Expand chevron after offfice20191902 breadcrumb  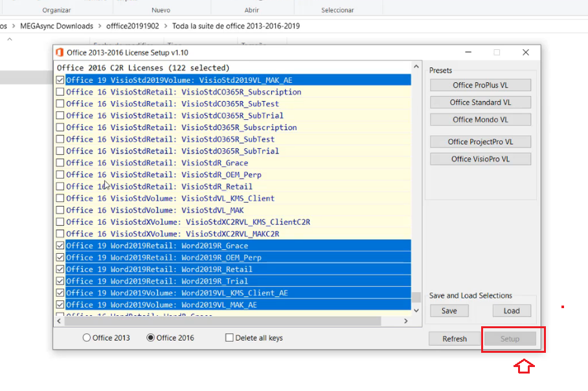165,26
